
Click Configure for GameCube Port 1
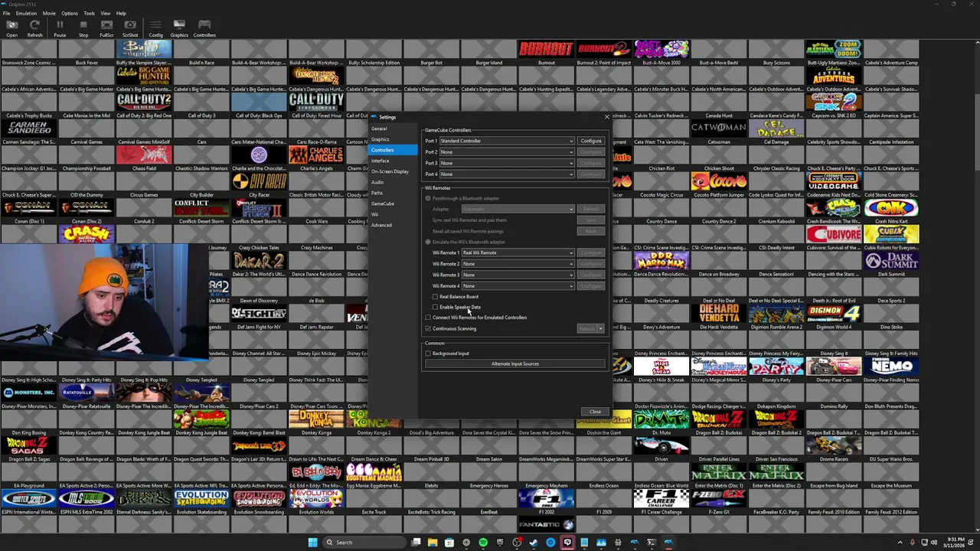click(x=591, y=141)
